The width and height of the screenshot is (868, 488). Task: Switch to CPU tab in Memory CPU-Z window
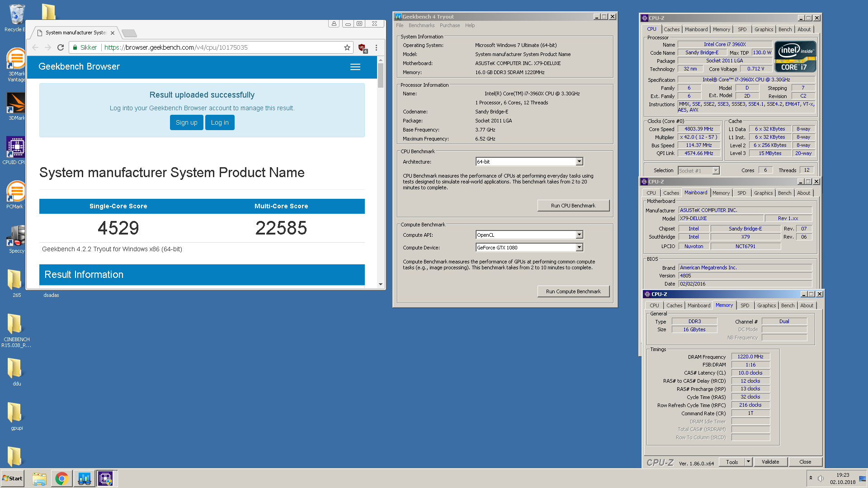[654, 305]
